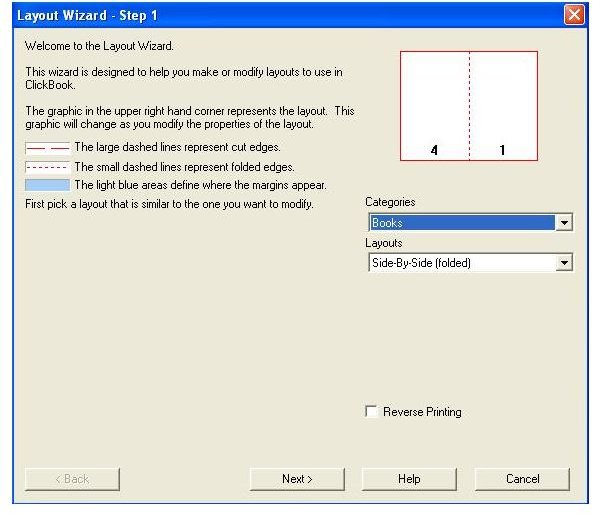Click the dashed fold line in preview graphic

click(469, 106)
